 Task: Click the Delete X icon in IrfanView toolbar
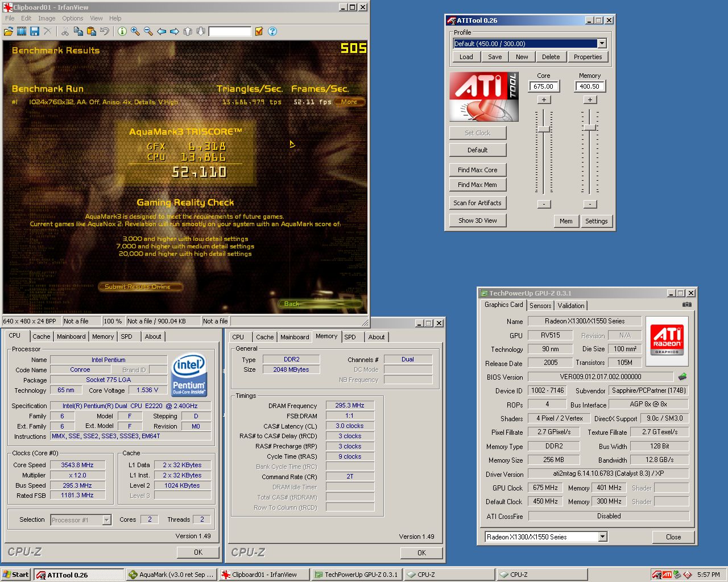(48, 31)
